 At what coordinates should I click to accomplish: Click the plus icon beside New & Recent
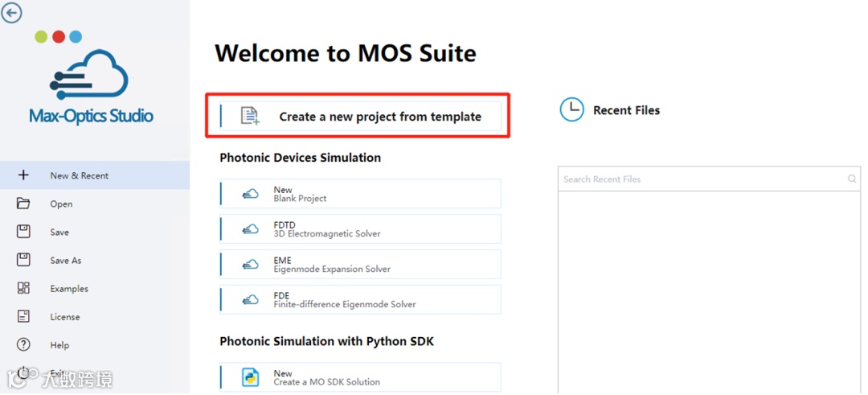pyautogui.click(x=23, y=175)
